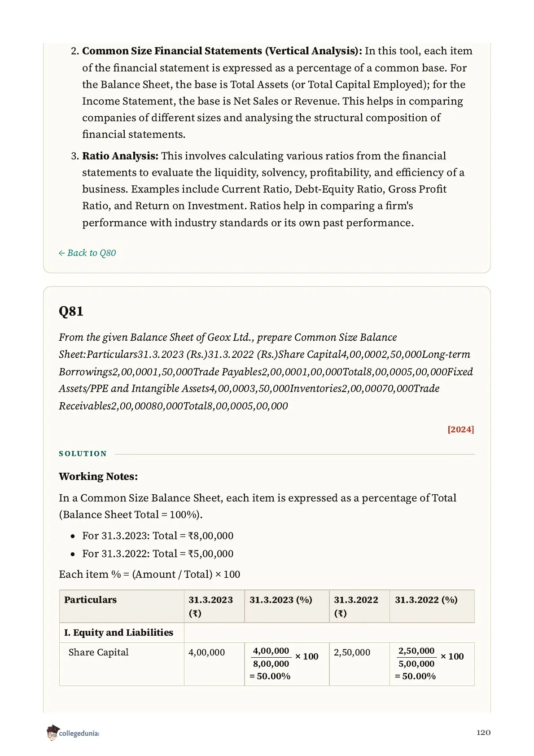534x756 pixels.
Task: Click the 4,00,000 amount cell
Action: (206, 652)
